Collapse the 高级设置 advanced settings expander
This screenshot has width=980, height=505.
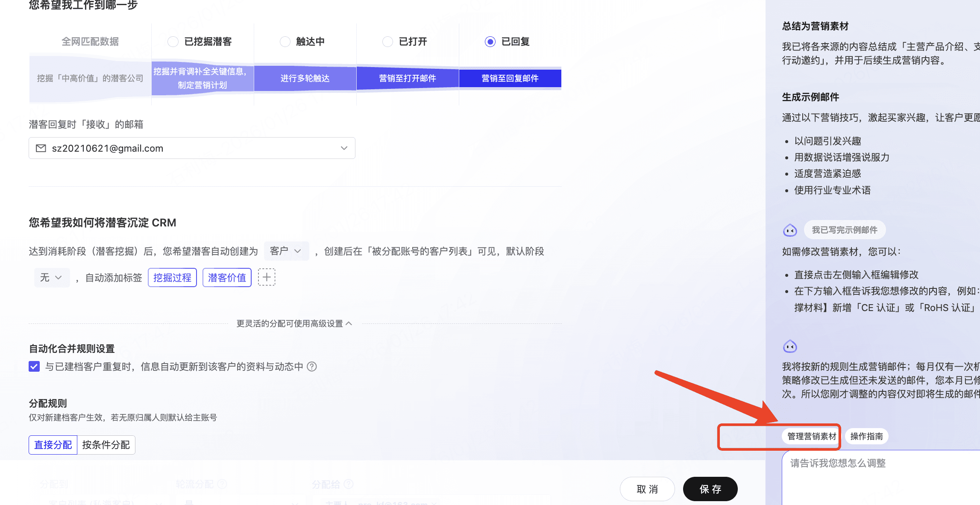(x=295, y=323)
